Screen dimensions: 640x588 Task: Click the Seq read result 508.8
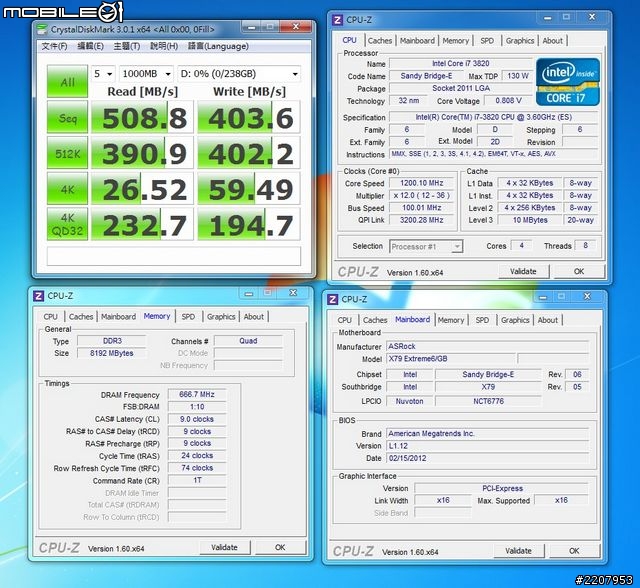(x=142, y=118)
